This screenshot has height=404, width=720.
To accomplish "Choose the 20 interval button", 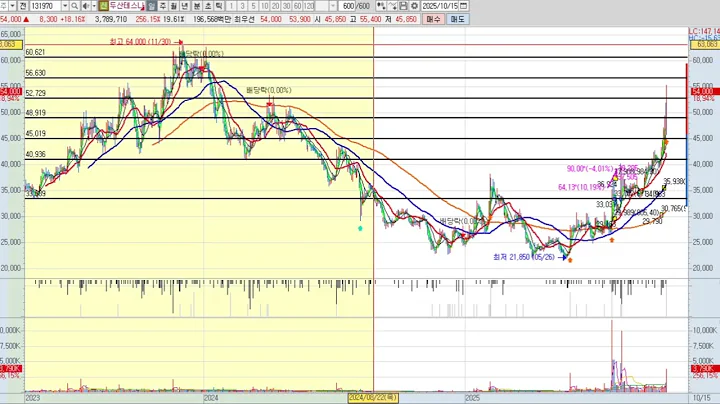I will (x=276, y=6).
